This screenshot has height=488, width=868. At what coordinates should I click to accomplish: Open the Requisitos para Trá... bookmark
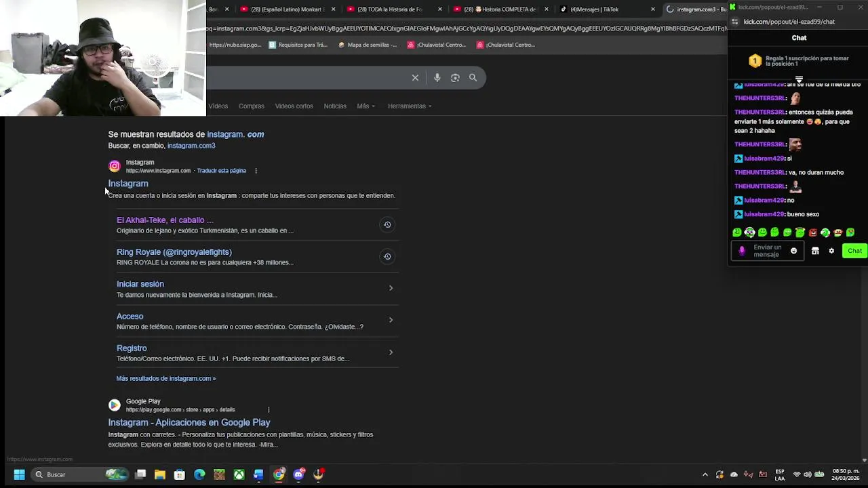(298, 45)
